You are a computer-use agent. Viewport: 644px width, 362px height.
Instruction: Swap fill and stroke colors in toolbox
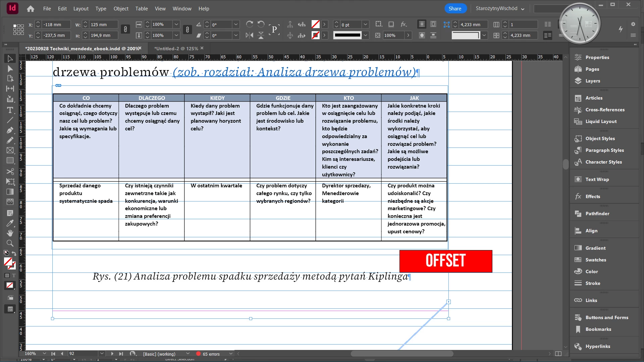(14, 253)
